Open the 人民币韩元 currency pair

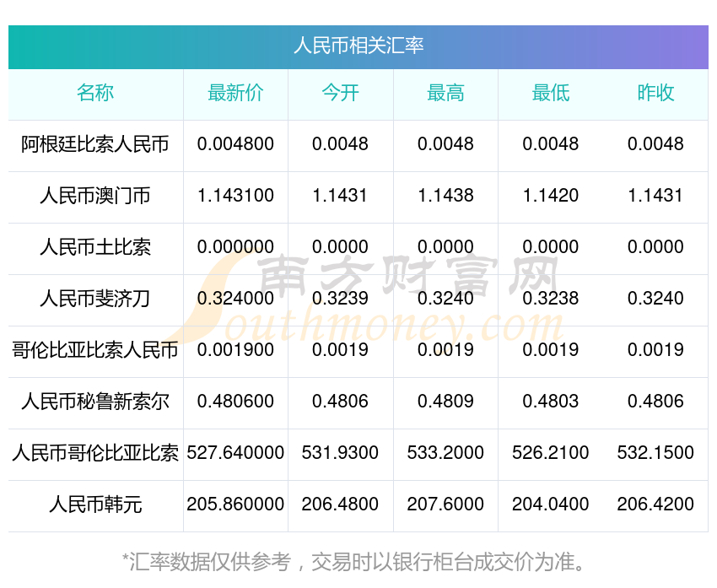(95, 505)
